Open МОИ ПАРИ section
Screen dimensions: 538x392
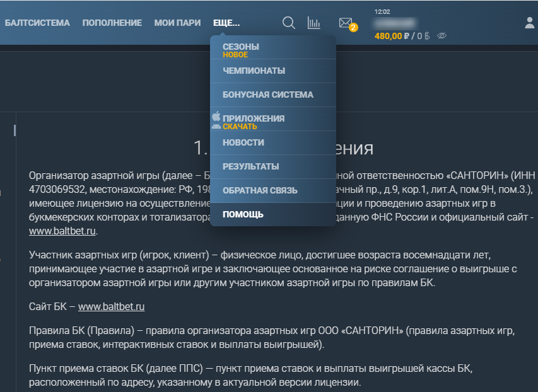[177, 23]
